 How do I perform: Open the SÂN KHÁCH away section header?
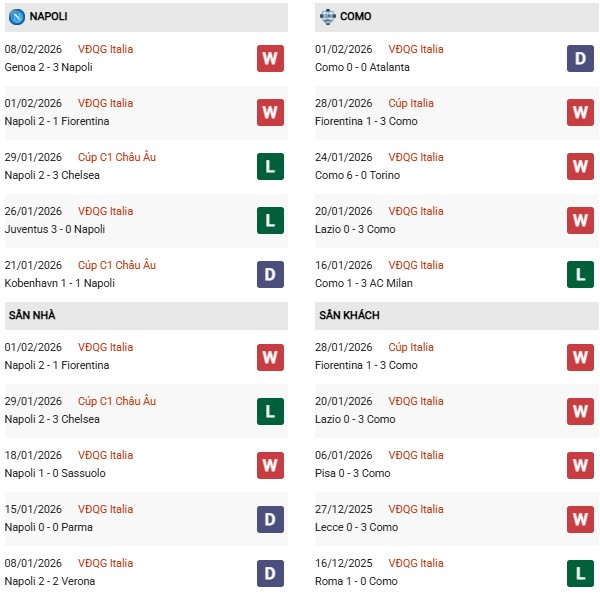pos(349,315)
